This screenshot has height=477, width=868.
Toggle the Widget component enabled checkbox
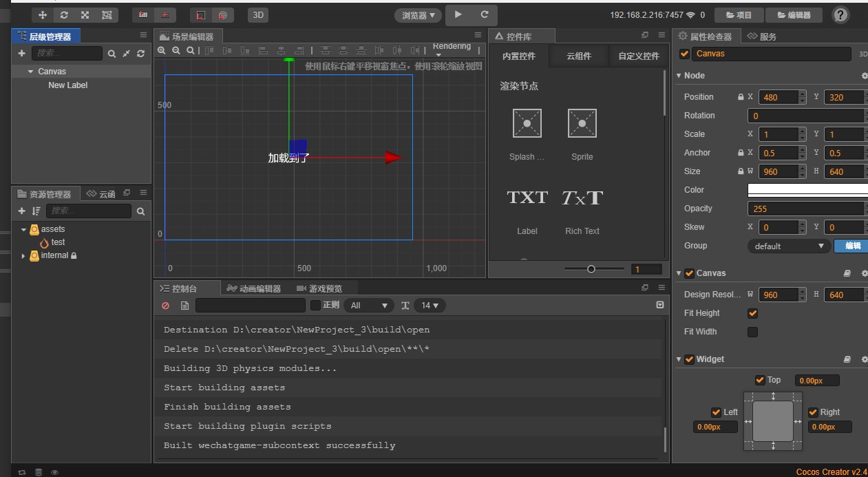point(690,359)
